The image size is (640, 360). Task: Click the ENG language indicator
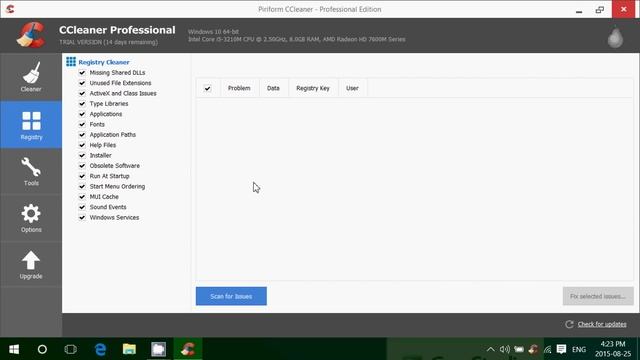(x=579, y=349)
